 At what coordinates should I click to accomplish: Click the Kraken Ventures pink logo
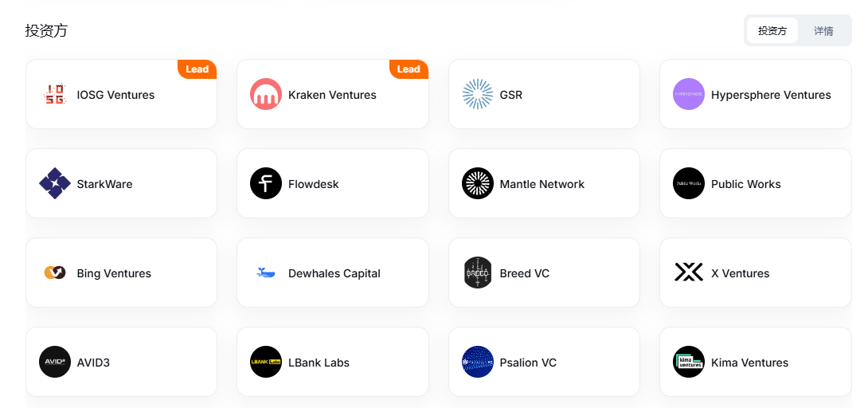coord(266,94)
